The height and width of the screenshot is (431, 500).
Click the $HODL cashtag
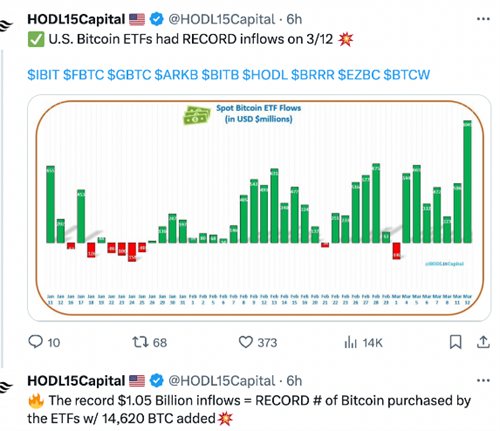tap(265, 75)
